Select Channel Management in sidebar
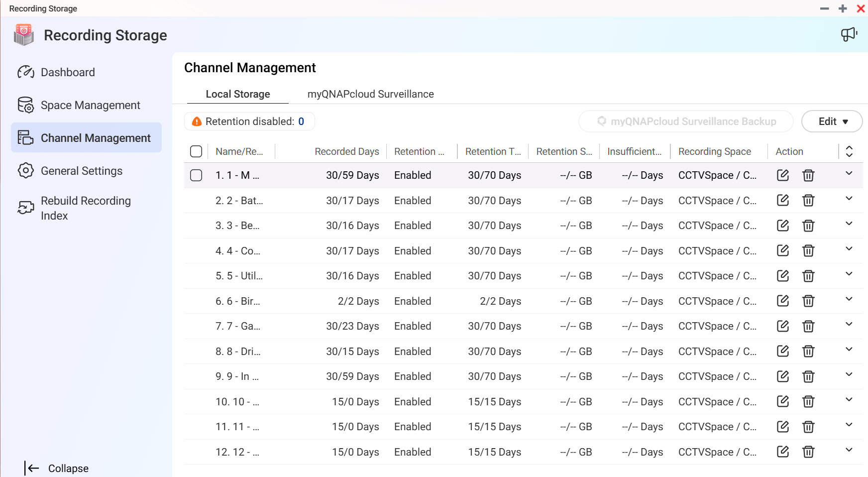The height and width of the screenshot is (477, 868). [87, 138]
